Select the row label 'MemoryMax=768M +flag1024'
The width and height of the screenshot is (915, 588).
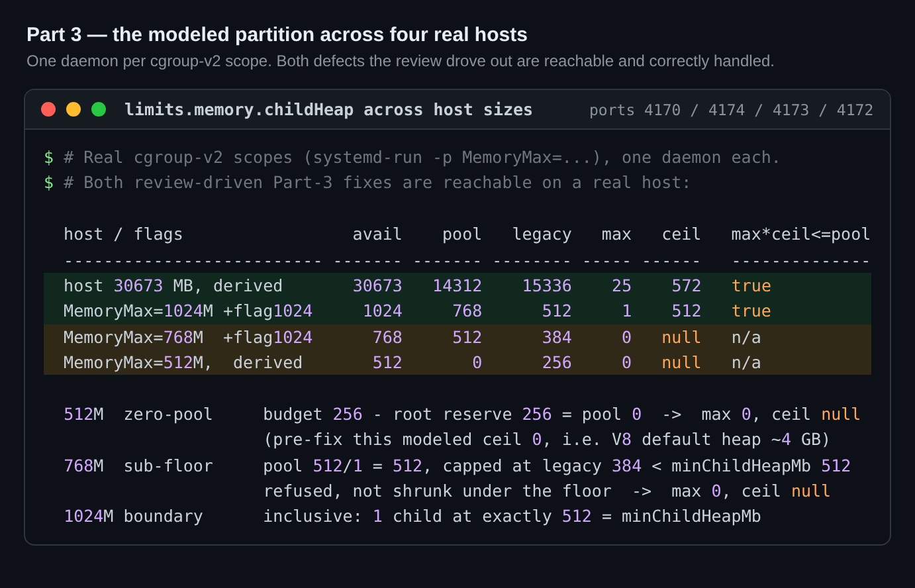point(188,338)
